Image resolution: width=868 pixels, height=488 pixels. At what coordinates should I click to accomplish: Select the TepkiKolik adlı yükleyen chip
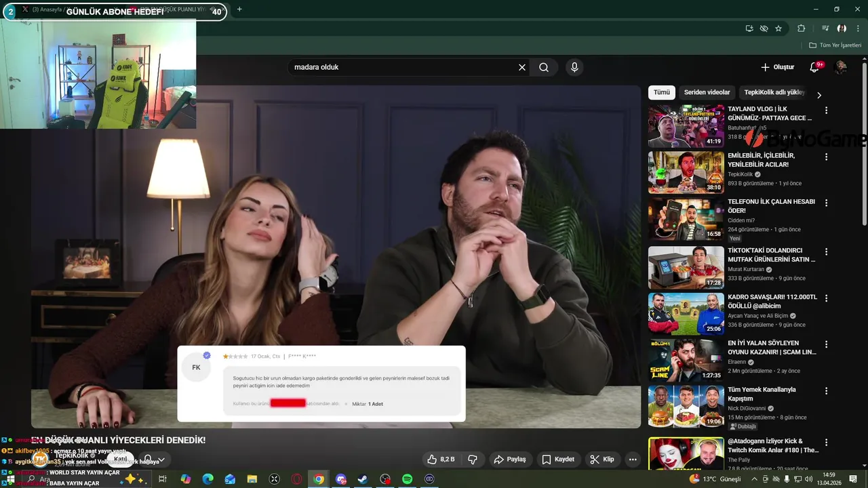click(774, 92)
